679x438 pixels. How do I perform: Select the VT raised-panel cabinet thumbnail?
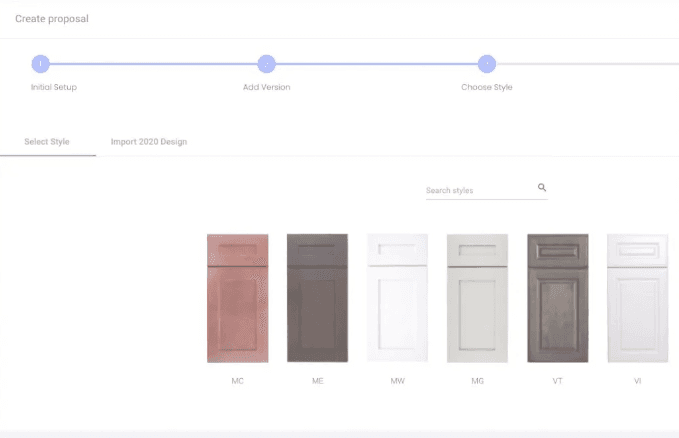pos(558,298)
